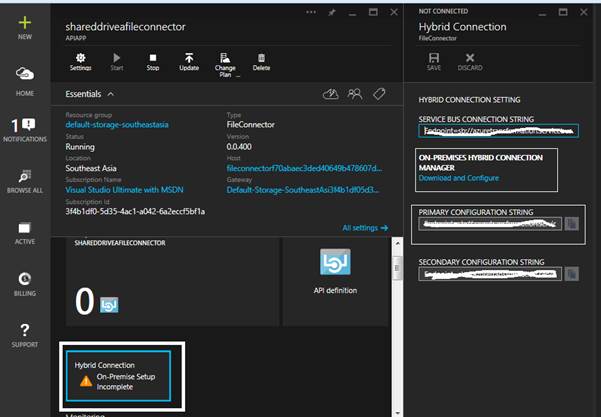Open default-storage-southeastasia resource group link

pos(117,125)
